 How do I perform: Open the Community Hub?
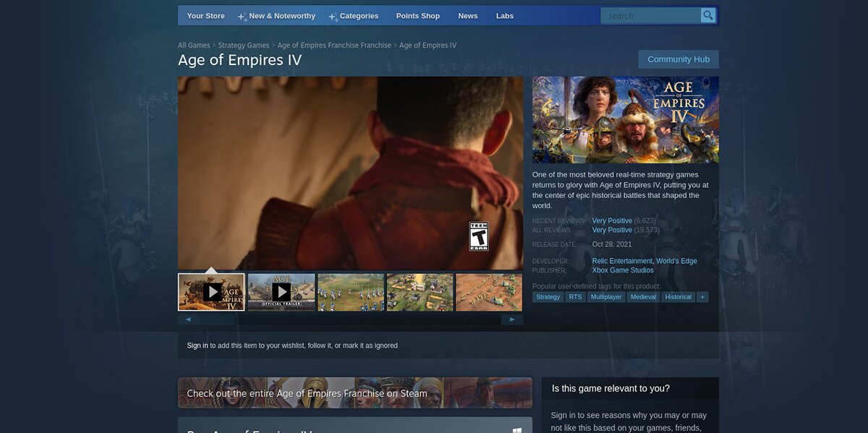(x=678, y=59)
